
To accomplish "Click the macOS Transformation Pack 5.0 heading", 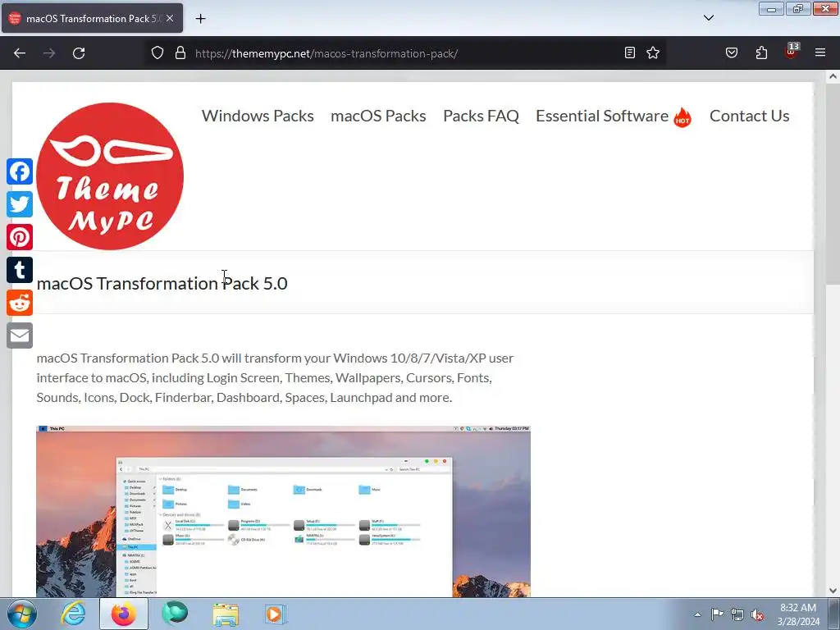I will [162, 283].
